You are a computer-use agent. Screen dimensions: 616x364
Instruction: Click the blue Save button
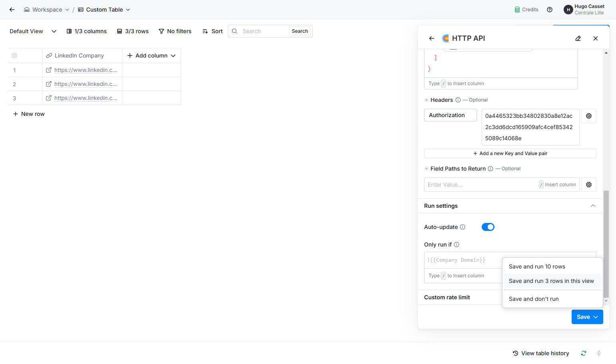587,317
